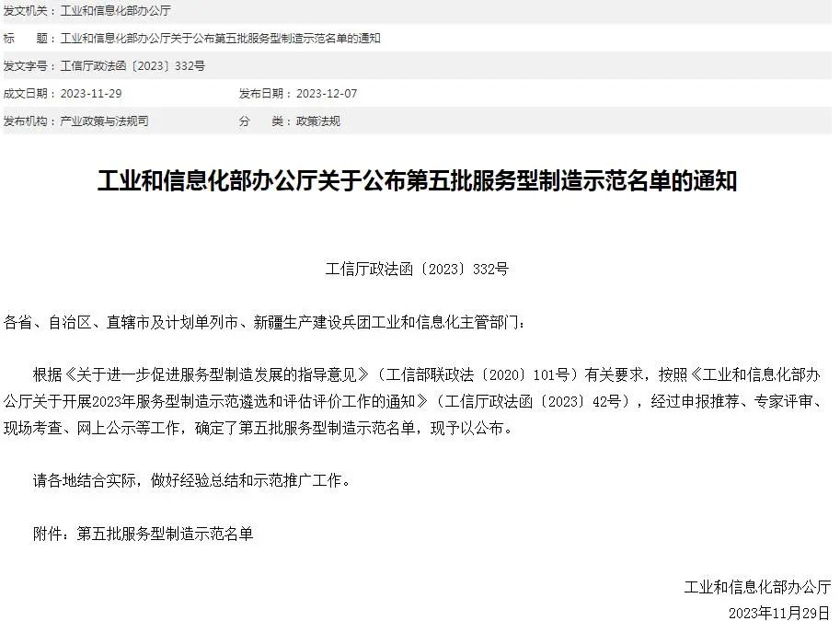The height and width of the screenshot is (621, 840).
Task: Click the paragraph 请各地结合实际，做好经验总结
Action: [193, 480]
